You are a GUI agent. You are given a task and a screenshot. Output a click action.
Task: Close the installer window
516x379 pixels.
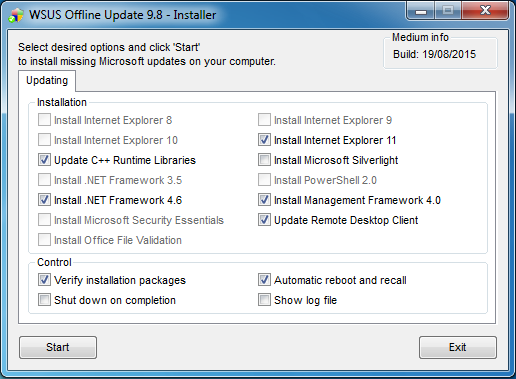485,11
